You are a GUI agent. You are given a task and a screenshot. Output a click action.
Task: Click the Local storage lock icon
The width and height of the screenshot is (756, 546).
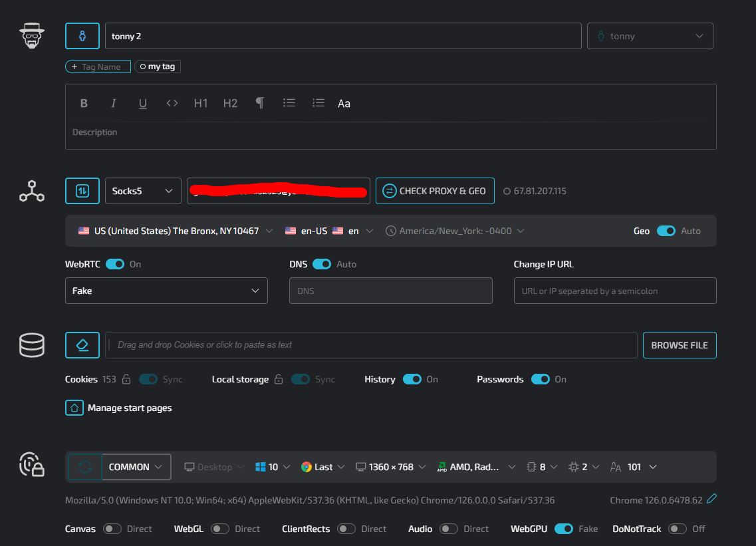click(x=279, y=379)
